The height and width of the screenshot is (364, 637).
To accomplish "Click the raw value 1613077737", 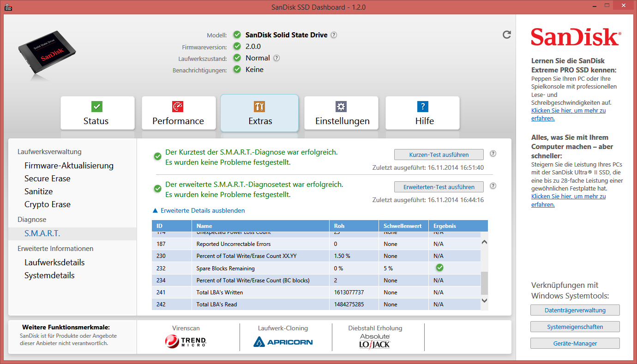I will [x=349, y=292].
